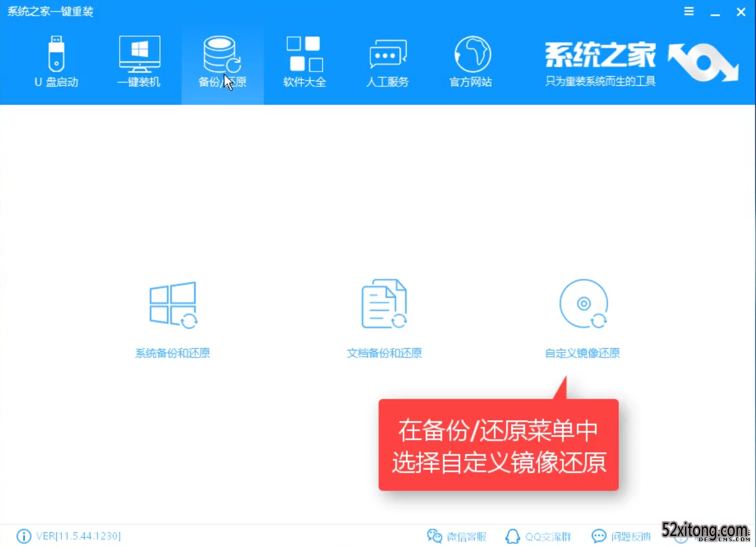
Task: Click the 系统之家 brand logo
Action: tap(641, 63)
